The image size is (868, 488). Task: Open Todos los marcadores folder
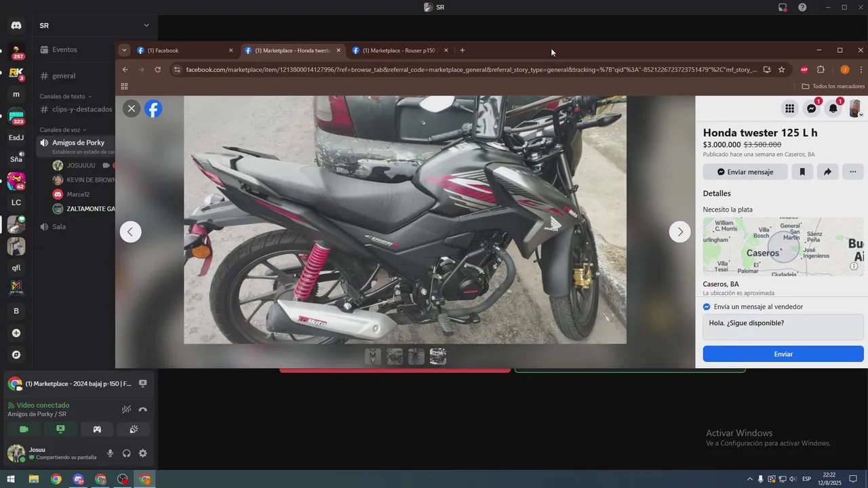[x=833, y=86]
